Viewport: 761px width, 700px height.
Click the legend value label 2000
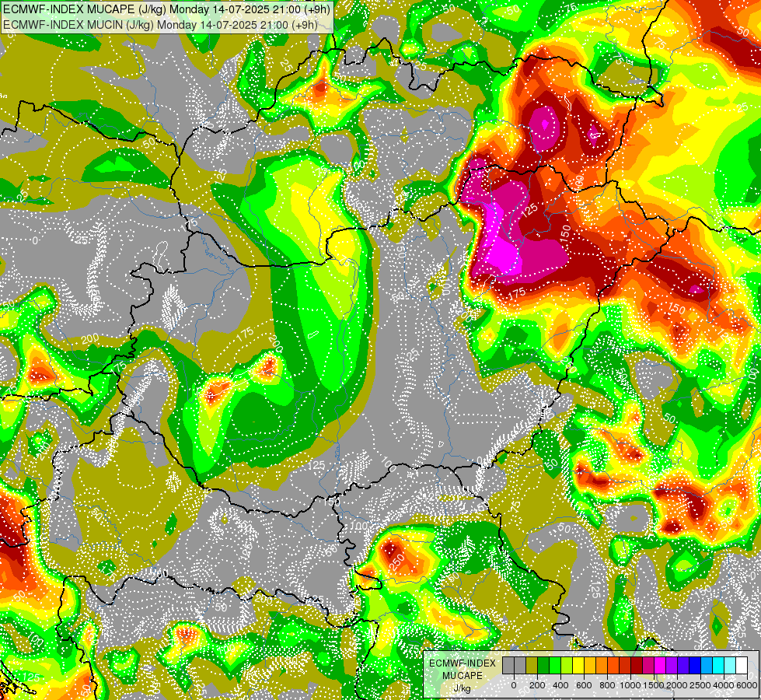[x=678, y=685]
